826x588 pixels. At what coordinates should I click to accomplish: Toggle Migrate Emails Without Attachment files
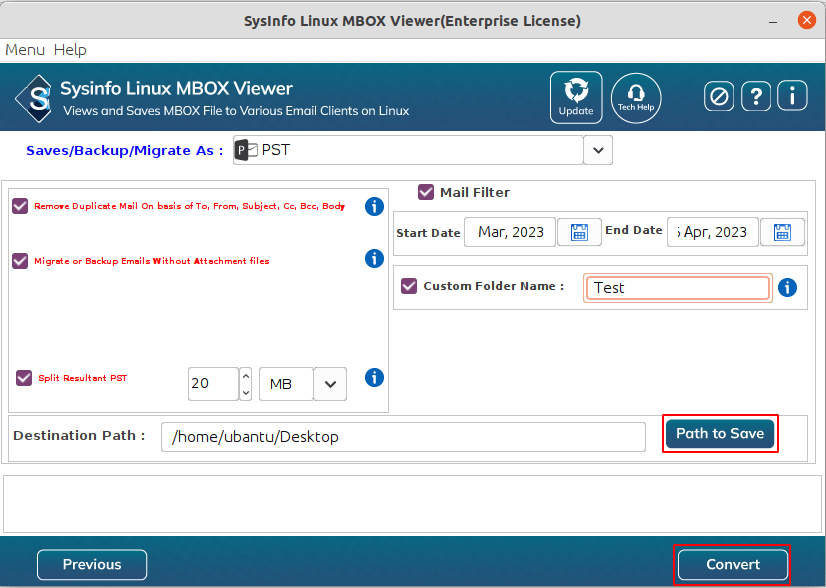(20, 261)
